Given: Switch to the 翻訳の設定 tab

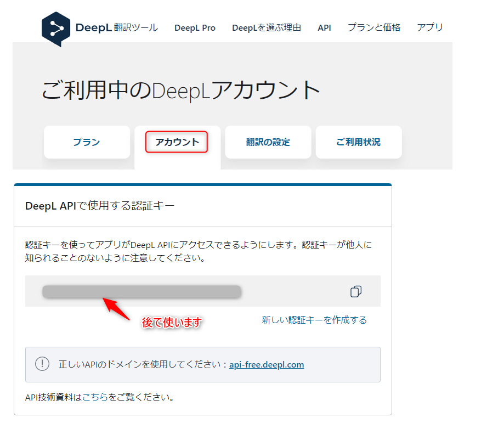Looking at the screenshot, I should tap(268, 142).
